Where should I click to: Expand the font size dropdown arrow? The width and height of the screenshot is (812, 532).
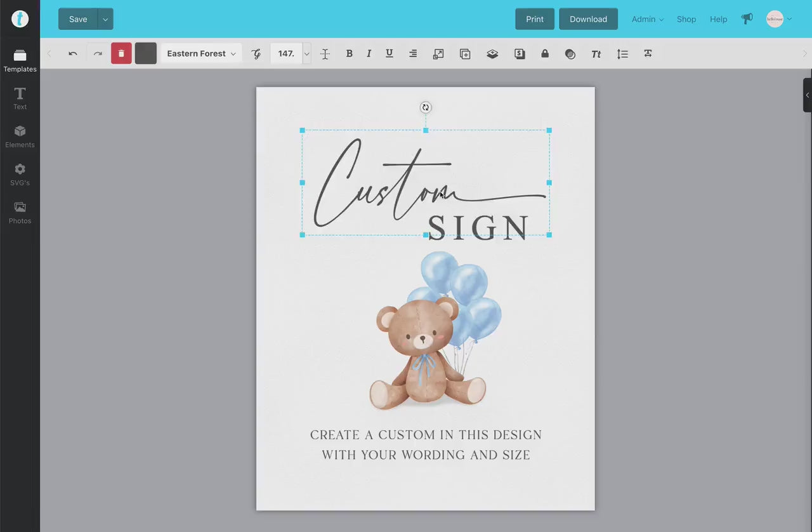pos(307,54)
